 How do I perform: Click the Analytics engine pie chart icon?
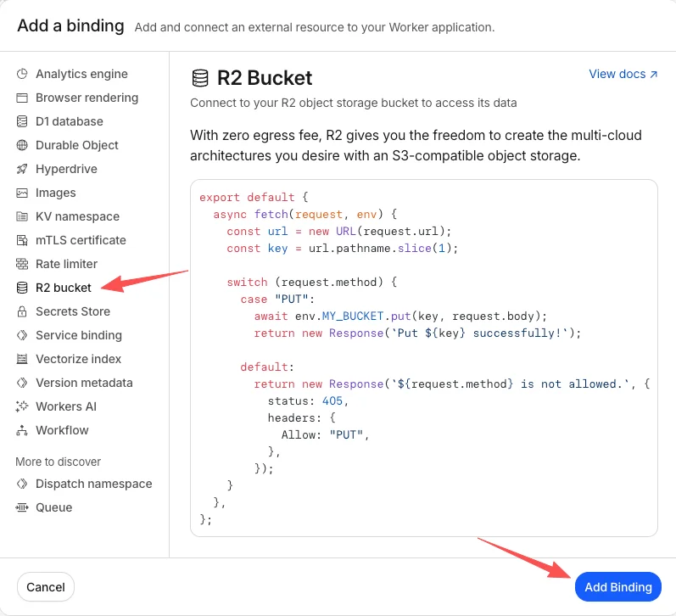click(22, 74)
